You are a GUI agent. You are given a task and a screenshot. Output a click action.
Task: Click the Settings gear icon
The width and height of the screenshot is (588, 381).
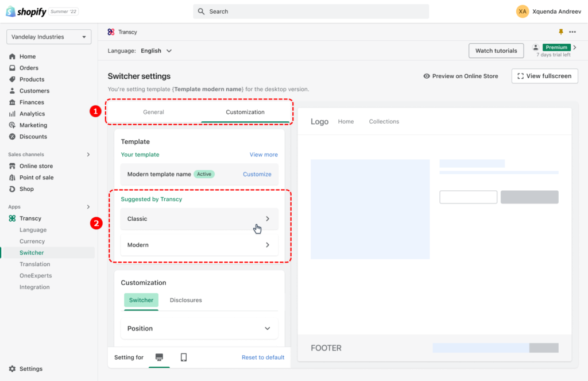tap(13, 368)
